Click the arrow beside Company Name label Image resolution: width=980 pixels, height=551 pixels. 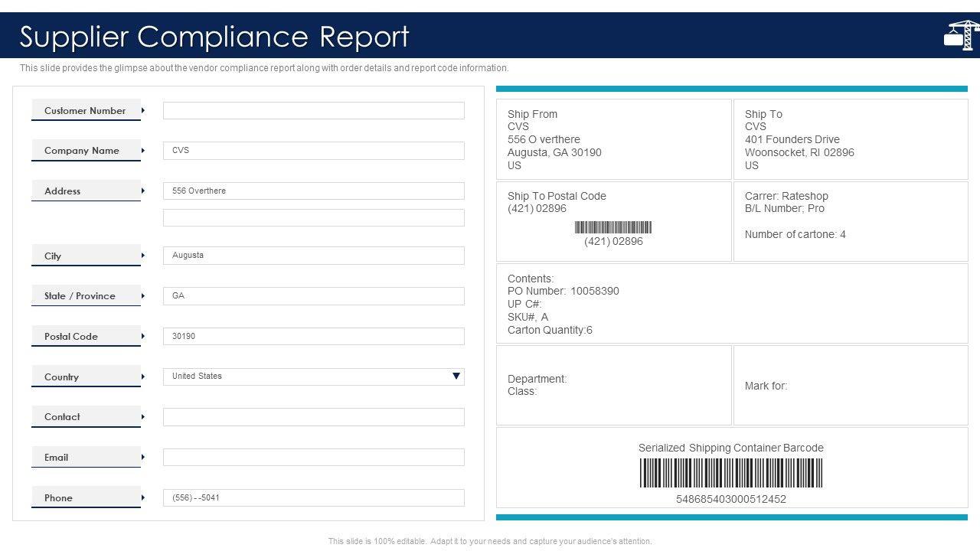point(142,151)
